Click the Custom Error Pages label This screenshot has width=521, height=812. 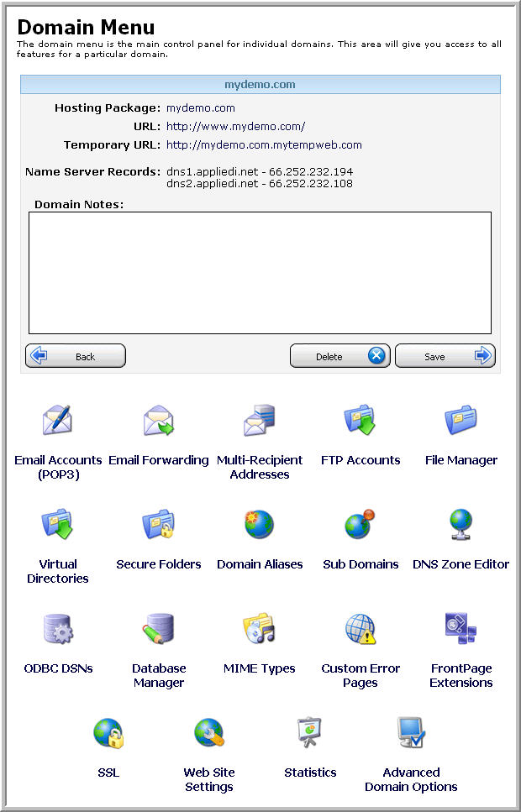point(360,675)
